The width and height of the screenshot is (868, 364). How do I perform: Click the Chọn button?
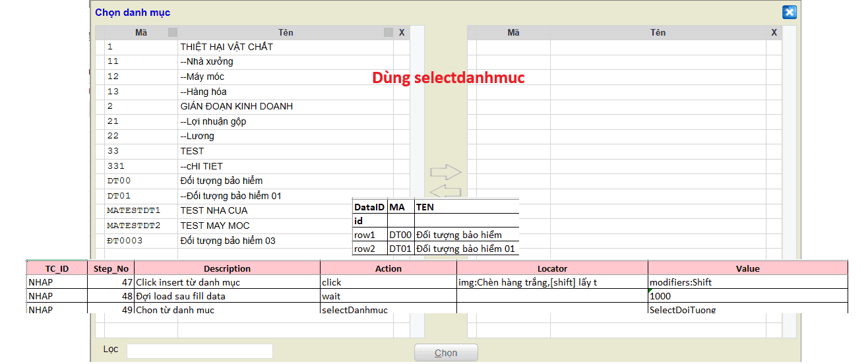(x=446, y=353)
